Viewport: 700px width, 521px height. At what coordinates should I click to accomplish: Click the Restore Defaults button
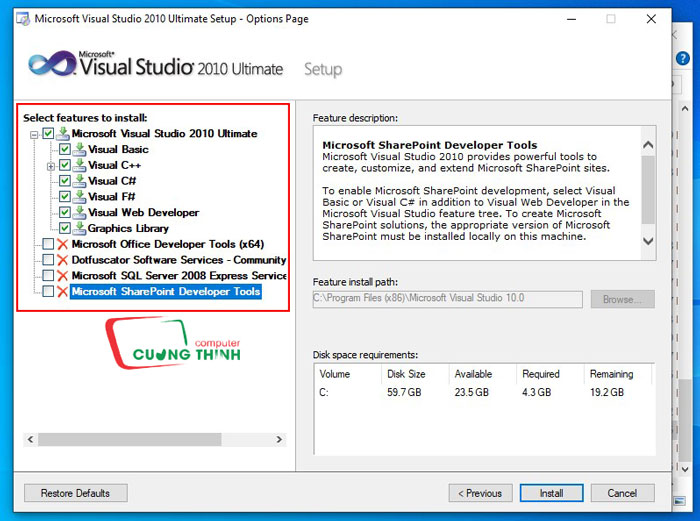(75, 493)
